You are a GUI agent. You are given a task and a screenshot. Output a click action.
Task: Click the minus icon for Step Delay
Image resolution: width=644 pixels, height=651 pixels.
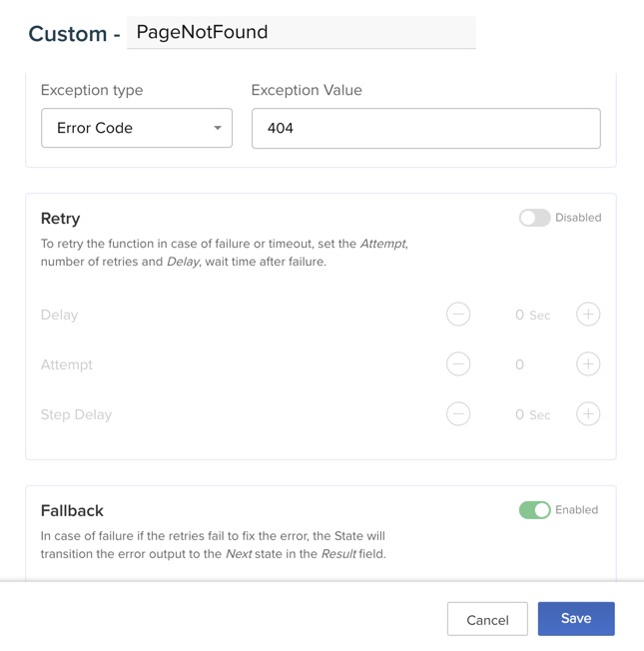[458, 414]
